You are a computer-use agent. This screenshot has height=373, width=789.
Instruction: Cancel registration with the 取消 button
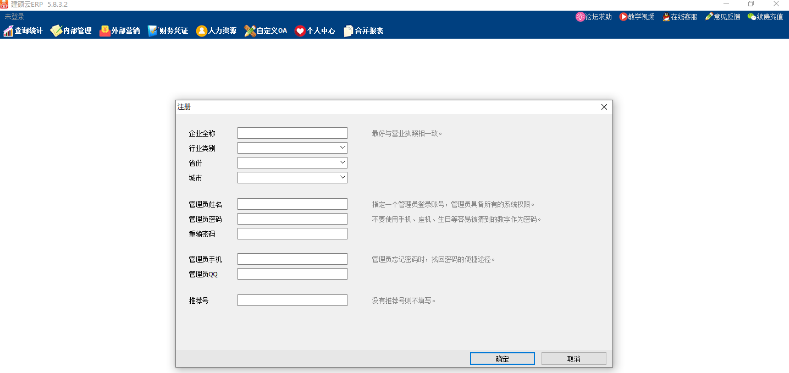pos(574,358)
